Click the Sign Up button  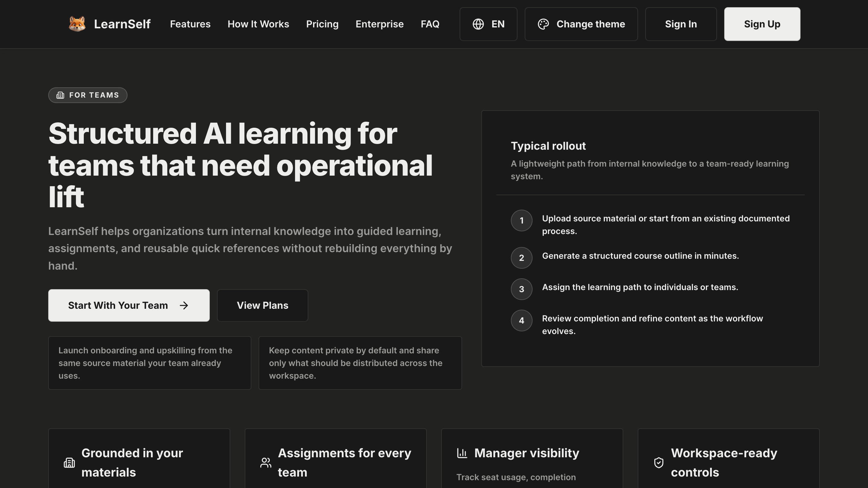point(762,24)
